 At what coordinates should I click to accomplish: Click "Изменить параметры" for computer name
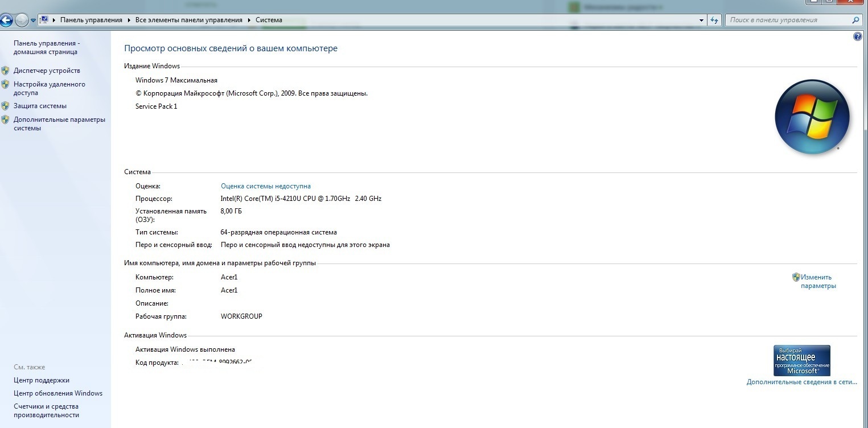click(x=818, y=281)
